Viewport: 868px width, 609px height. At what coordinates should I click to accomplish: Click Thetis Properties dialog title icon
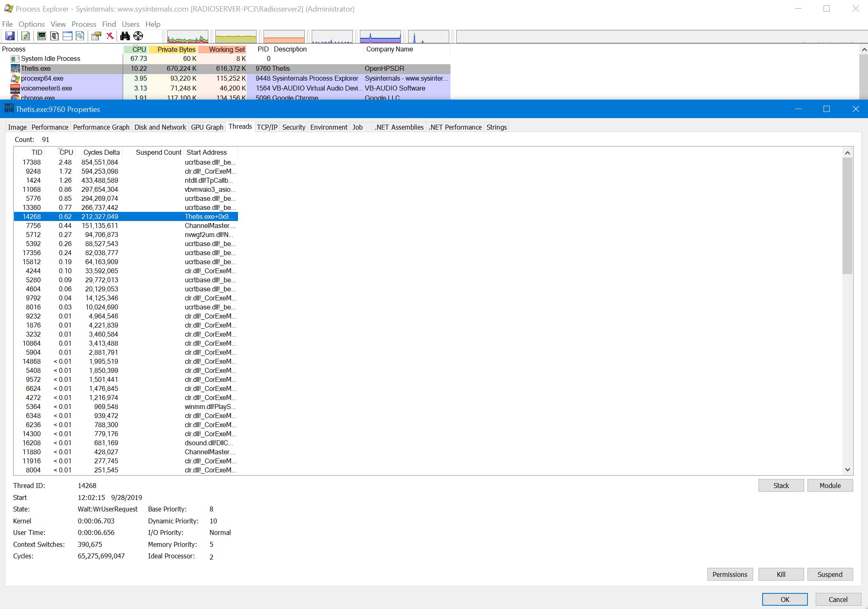(x=9, y=109)
